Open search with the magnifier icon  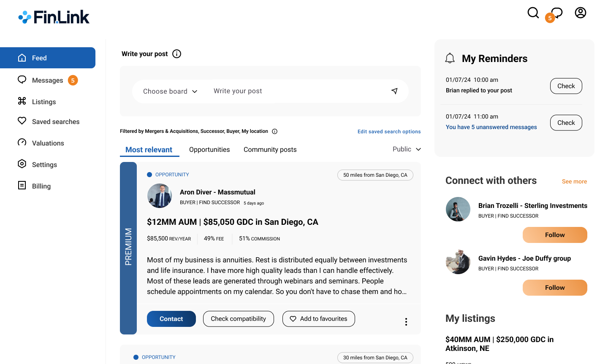pyautogui.click(x=533, y=13)
